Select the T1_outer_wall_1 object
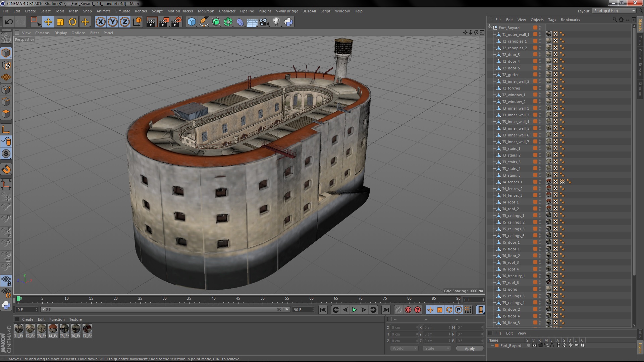The height and width of the screenshot is (362, 644). click(516, 35)
